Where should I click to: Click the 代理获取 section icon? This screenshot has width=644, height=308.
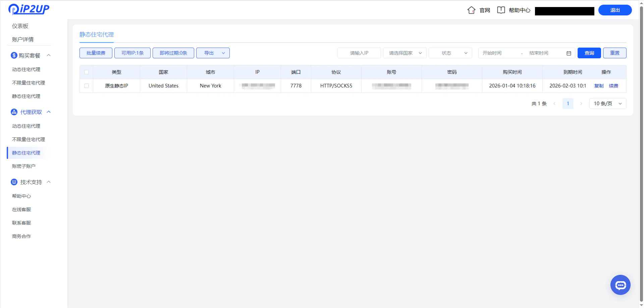[14, 112]
